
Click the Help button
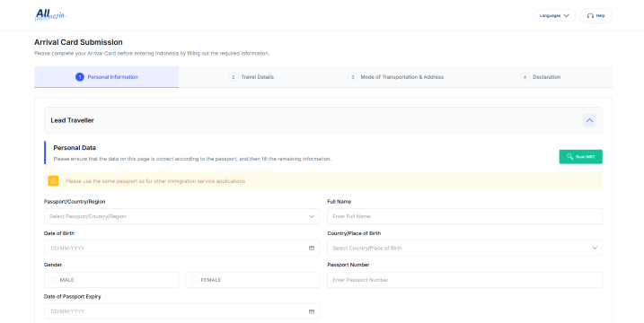(595, 15)
